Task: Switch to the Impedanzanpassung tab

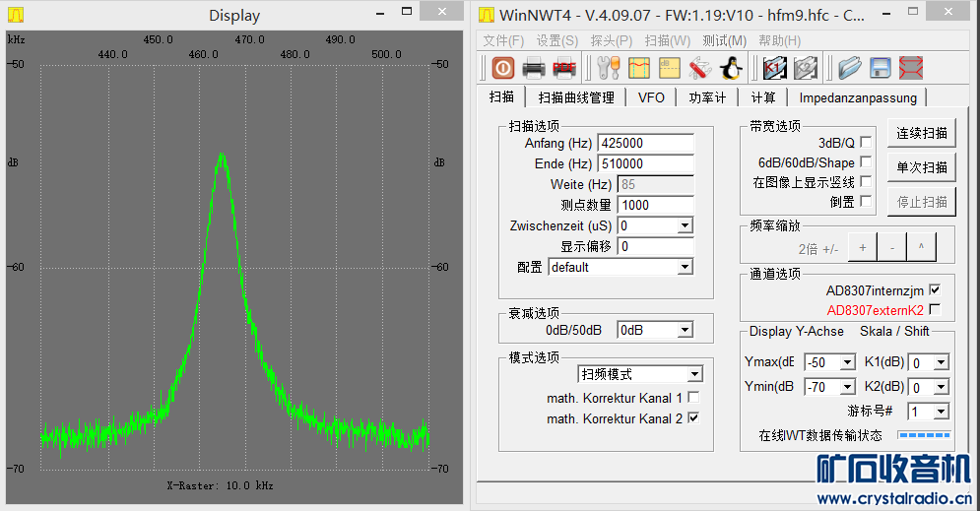Action: click(x=858, y=97)
